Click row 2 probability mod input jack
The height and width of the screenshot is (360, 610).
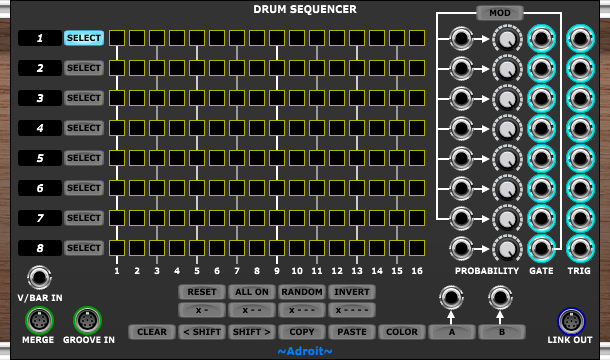tap(461, 68)
